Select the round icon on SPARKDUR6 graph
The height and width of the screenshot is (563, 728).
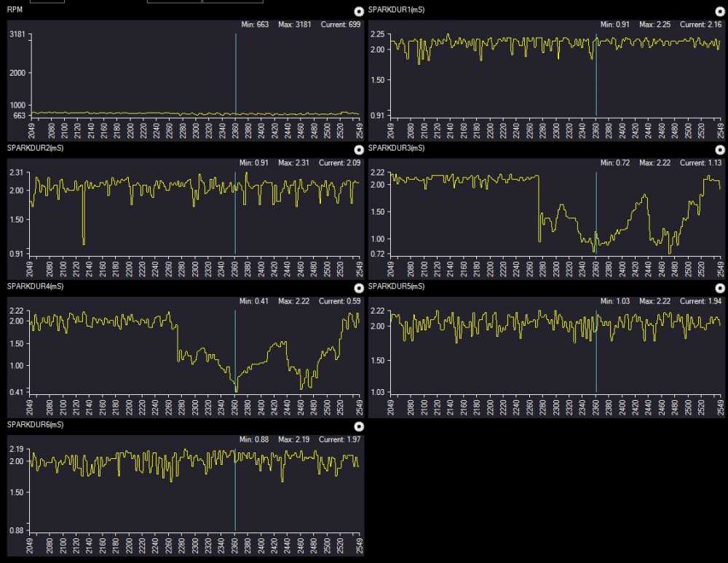[357, 426]
